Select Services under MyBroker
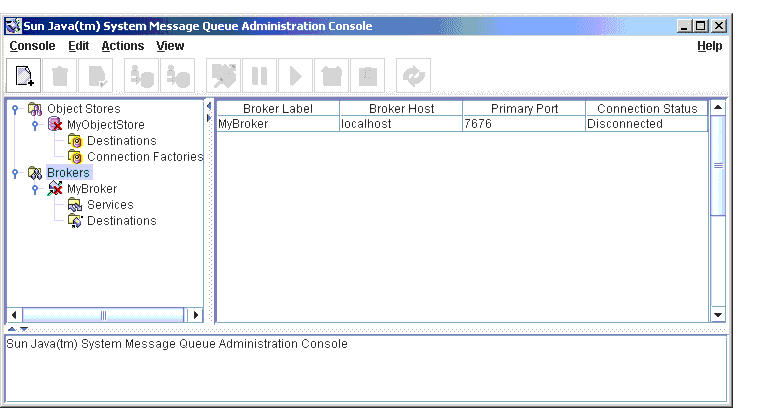The height and width of the screenshot is (409, 763). click(110, 205)
